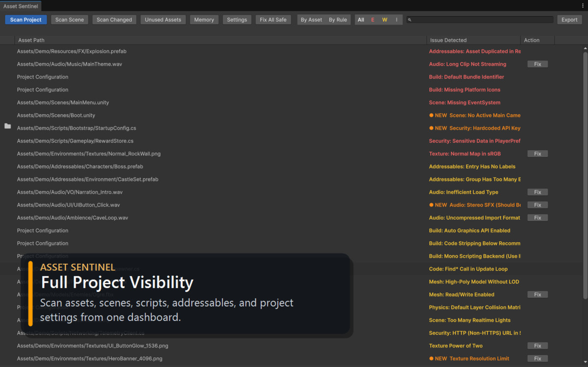Image resolution: width=588 pixels, height=367 pixels.
Task: Filter by info with I toggle
Action: tap(396, 20)
